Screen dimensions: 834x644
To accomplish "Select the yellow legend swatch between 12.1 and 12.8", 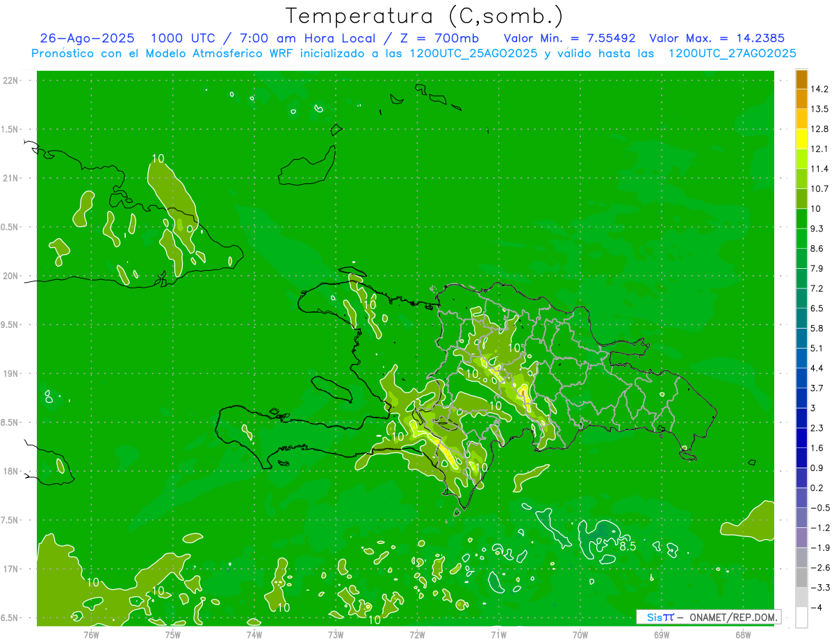I will pos(801,139).
